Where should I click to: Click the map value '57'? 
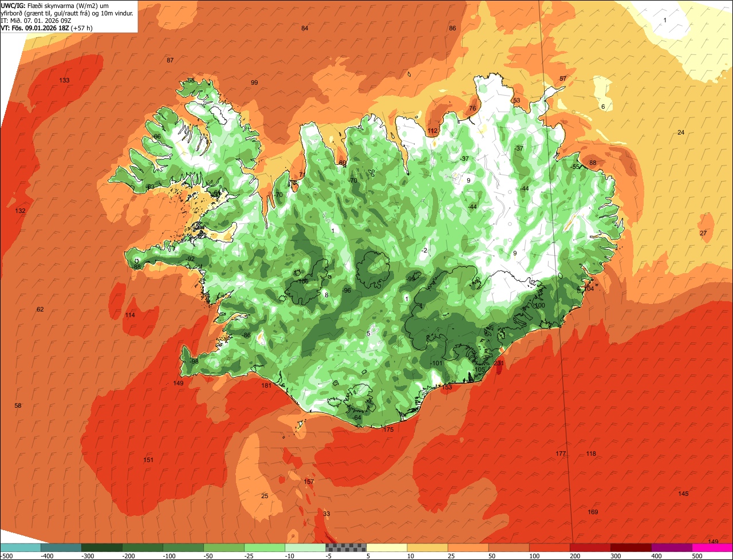click(x=563, y=79)
